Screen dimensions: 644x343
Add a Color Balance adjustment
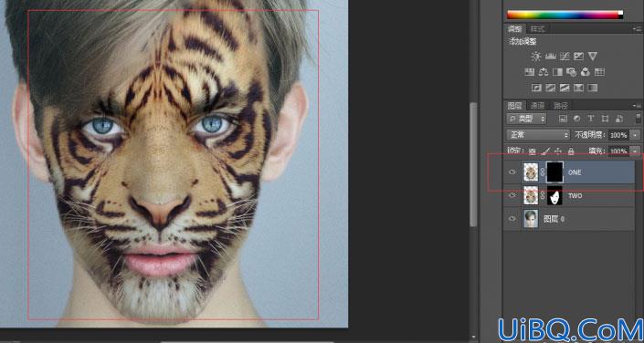point(544,72)
